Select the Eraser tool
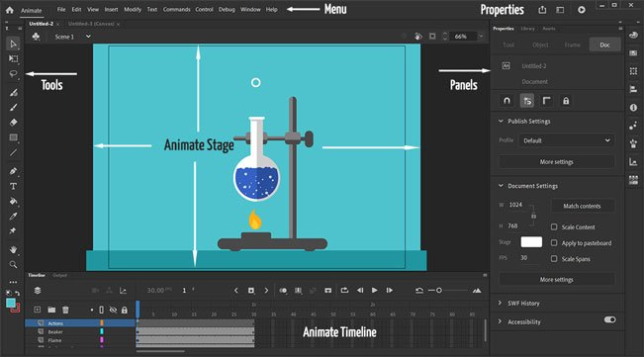 13,123
